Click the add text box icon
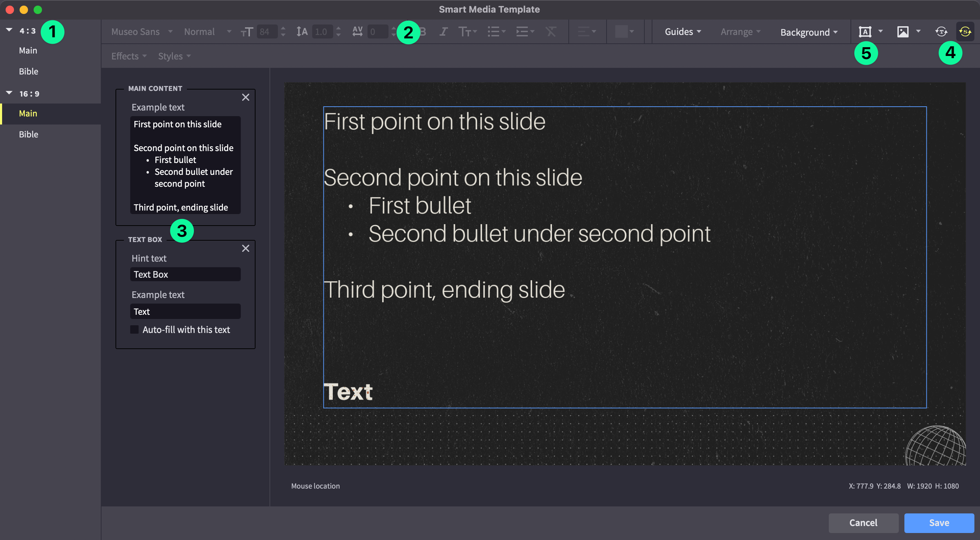Viewport: 980px width, 540px height. [x=865, y=31]
